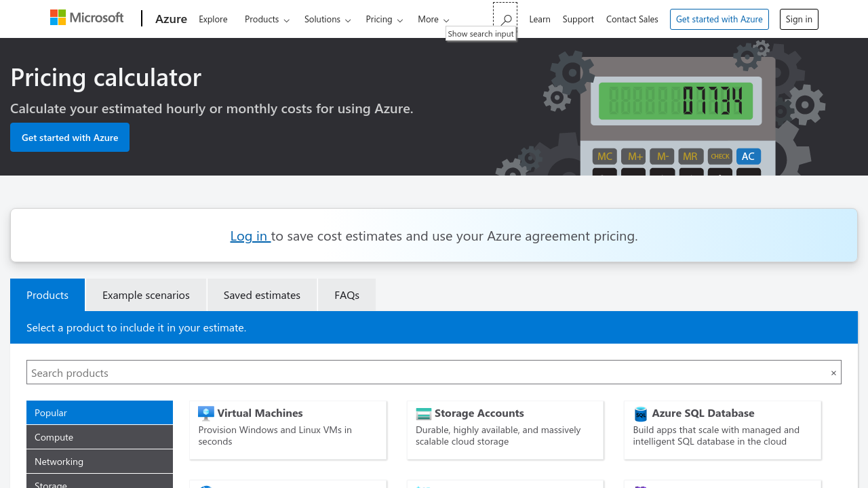Viewport: 868px width, 488px height.
Task: Open the Saved estimates tab
Action: [262, 295]
